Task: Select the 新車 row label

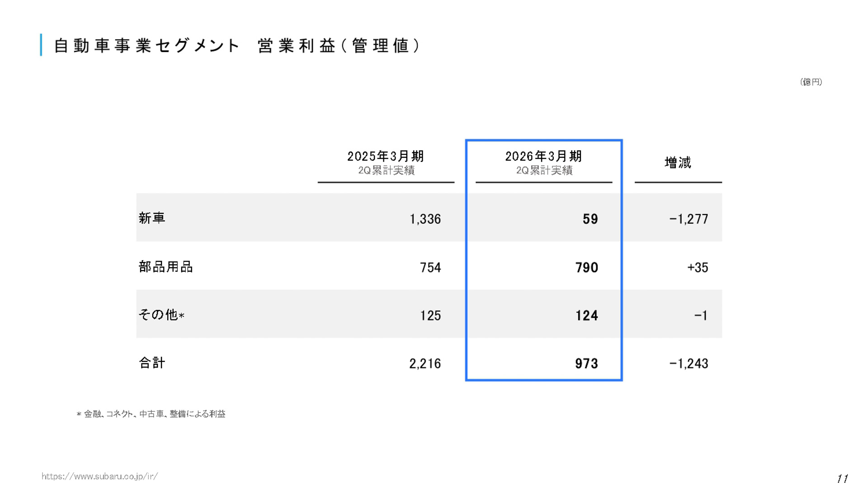Action: point(151,218)
